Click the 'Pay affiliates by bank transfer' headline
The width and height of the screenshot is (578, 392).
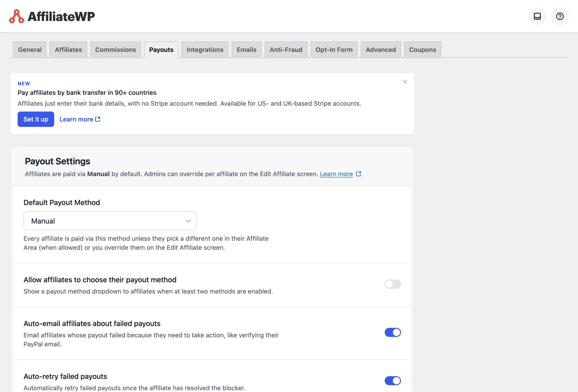point(87,92)
